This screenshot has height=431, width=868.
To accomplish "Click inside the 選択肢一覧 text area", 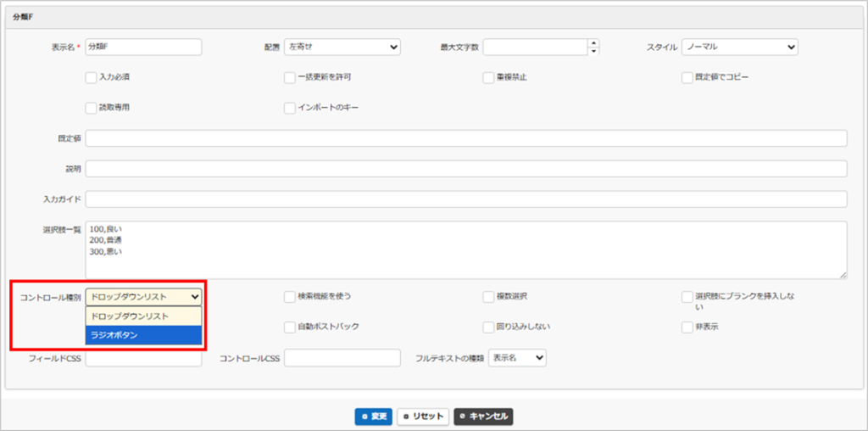I will (x=465, y=250).
